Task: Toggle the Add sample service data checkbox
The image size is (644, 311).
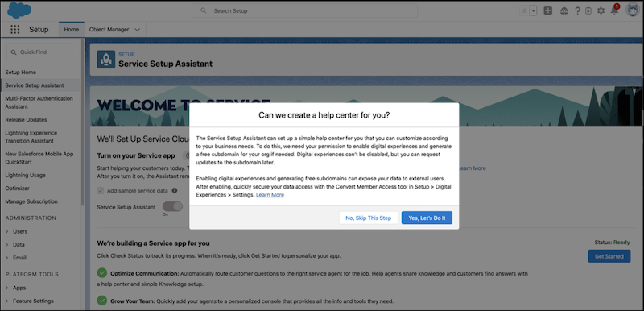Action: coord(100,191)
